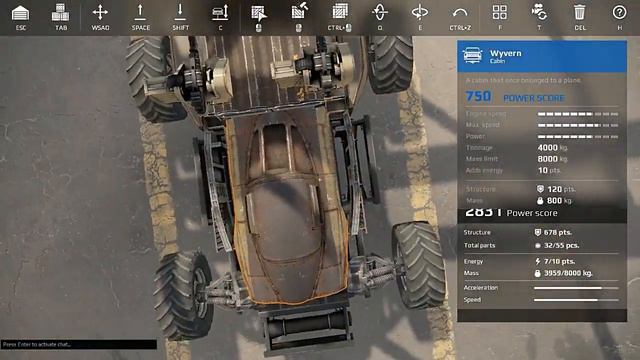Click the garage exit icon labeled ESC
This screenshot has width=640, height=360.
click(20, 13)
